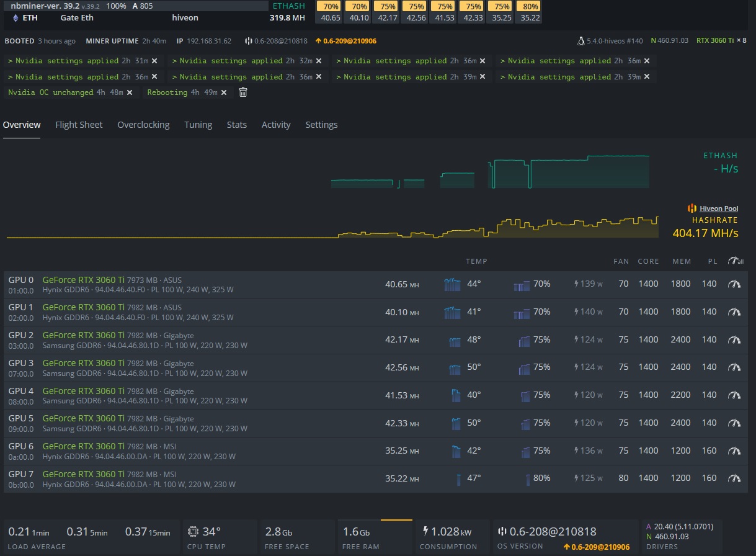
Task: Open overclock settings for GPU 1
Action: coord(734,312)
